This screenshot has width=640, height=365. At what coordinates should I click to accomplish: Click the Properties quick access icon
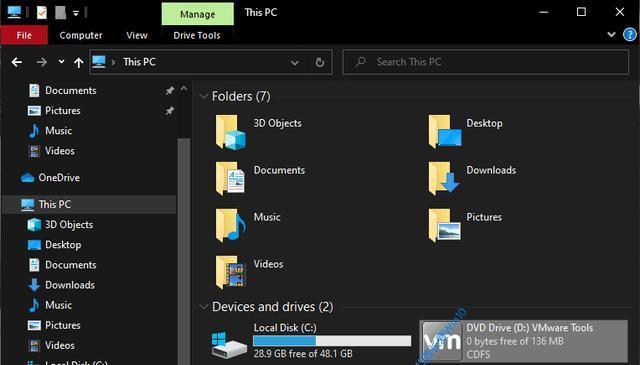click(x=42, y=13)
